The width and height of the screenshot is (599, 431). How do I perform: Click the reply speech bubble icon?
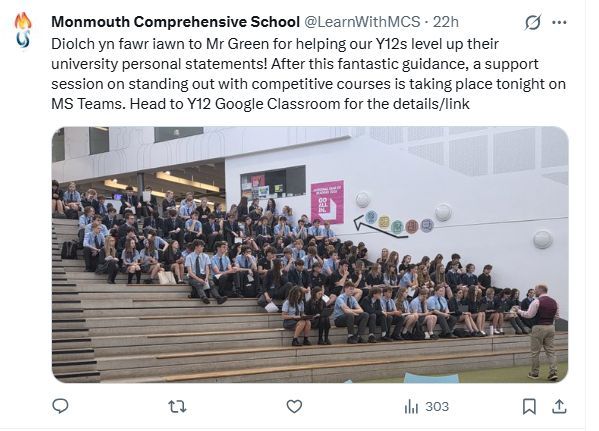click(60, 406)
